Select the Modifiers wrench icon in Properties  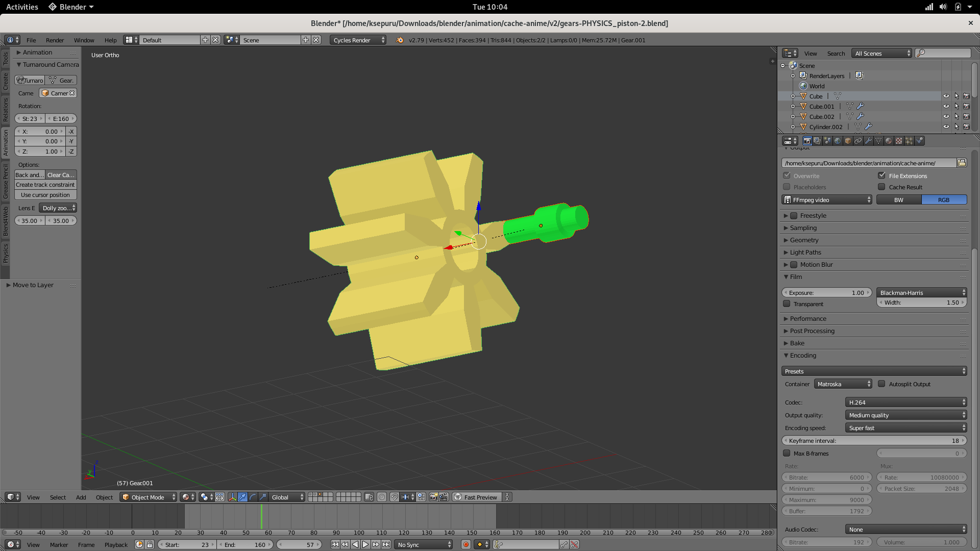pyautogui.click(x=868, y=141)
